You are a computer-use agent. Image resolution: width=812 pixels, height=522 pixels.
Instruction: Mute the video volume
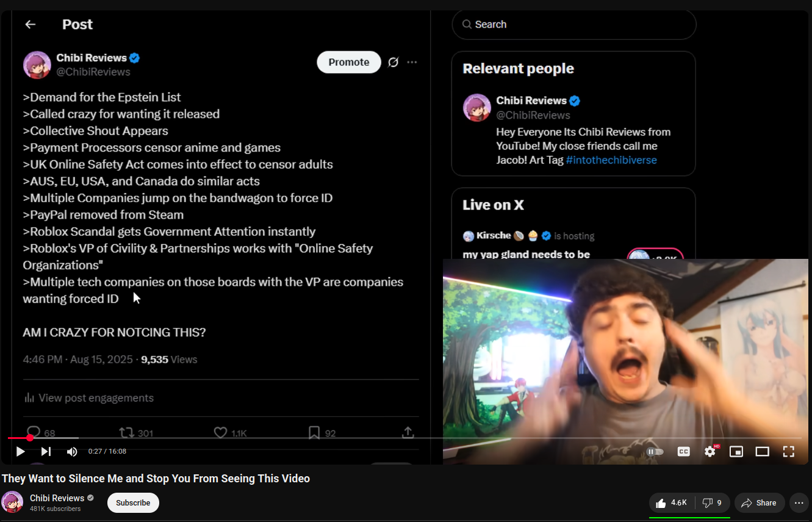pos(72,451)
